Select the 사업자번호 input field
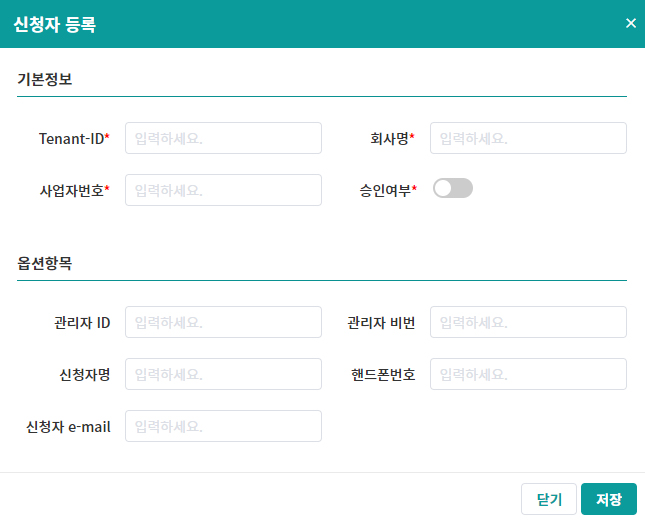The width and height of the screenshot is (645, 523). 223,190
